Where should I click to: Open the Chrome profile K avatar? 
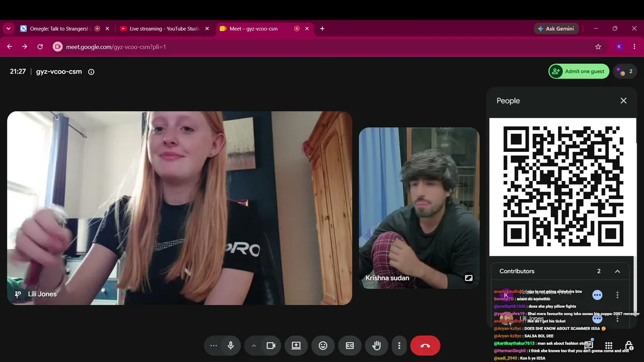coord(619,47)
